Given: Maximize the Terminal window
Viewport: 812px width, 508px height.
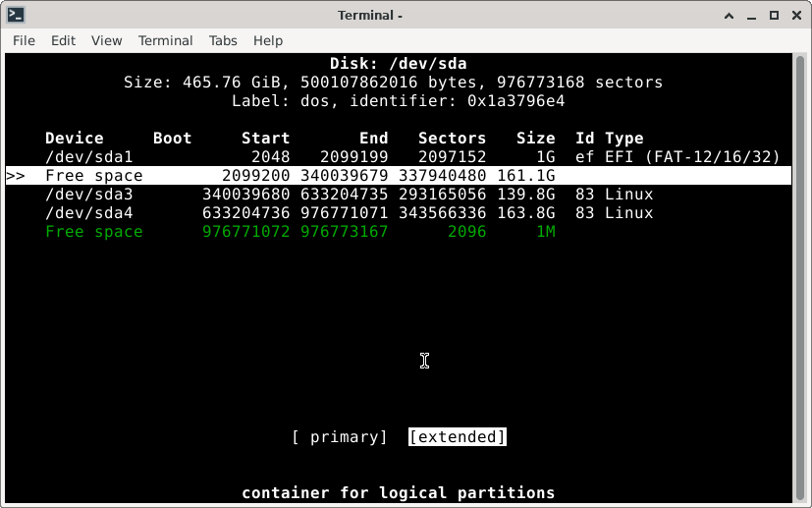Looking at the screenshot, I should tap(773, 15).
